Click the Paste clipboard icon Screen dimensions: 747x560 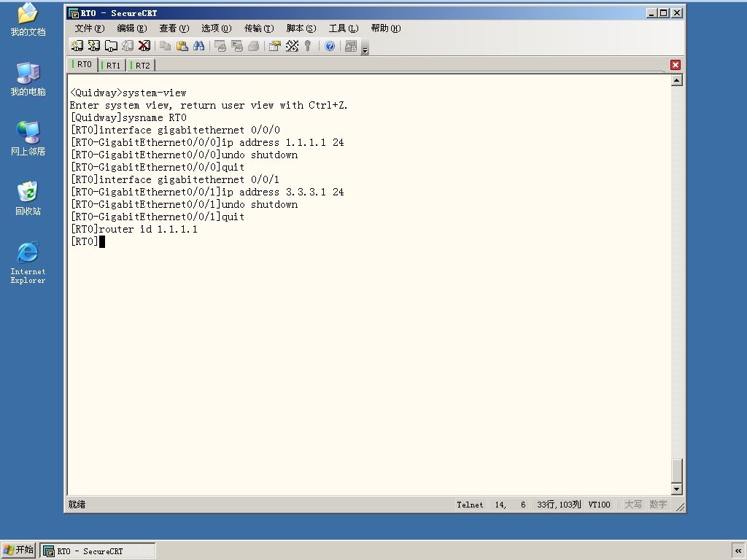pos(182,46)
